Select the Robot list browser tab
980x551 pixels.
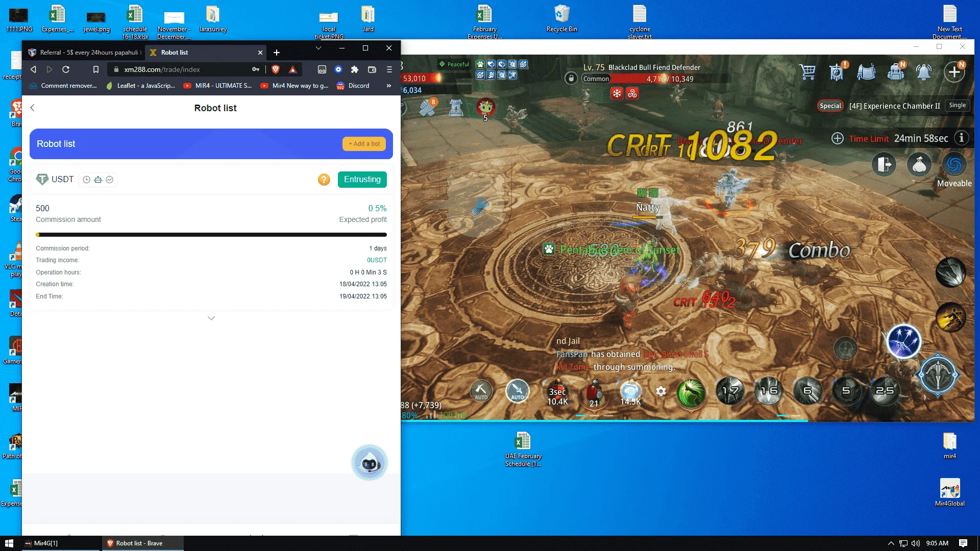point(205,53)
